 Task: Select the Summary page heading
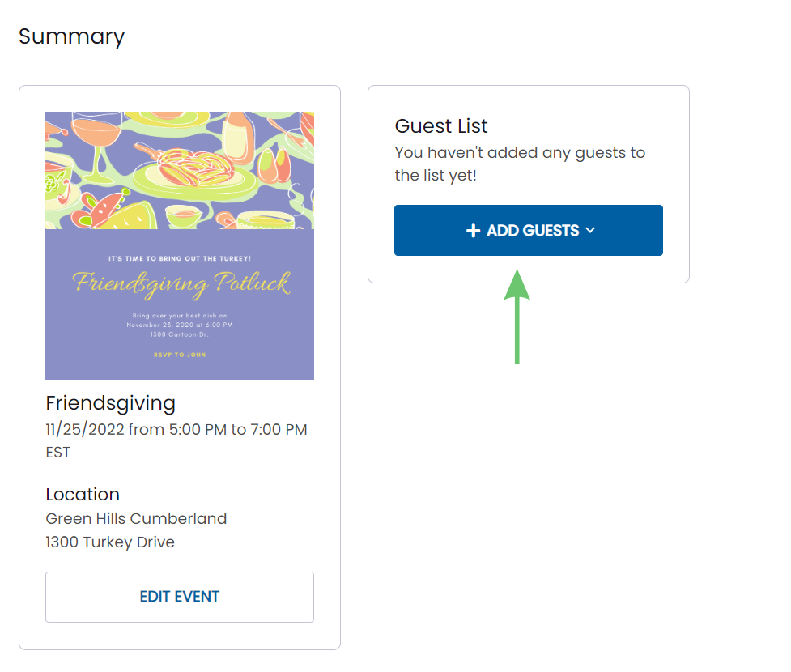point(71,36)
